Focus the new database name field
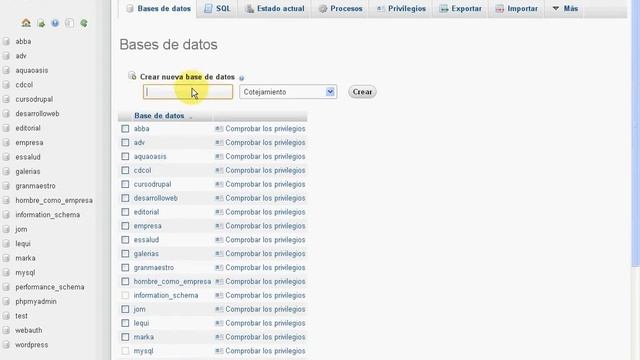This screenshot has width=640, height=360. 188,92
